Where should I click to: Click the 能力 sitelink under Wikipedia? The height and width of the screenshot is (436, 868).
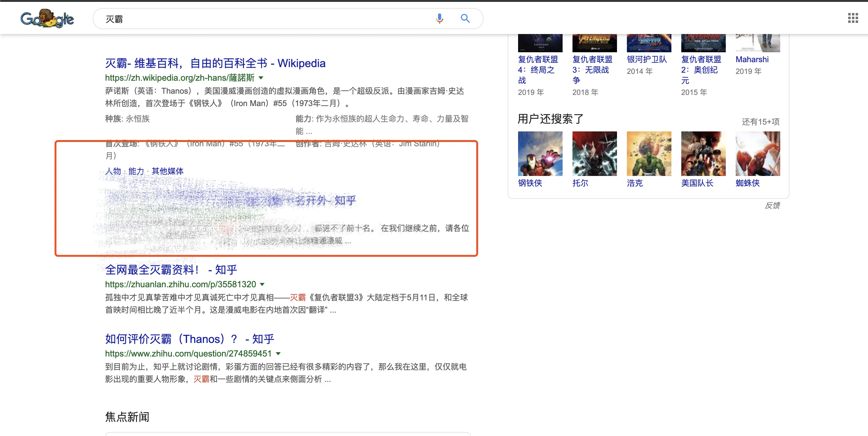[136, 171]
